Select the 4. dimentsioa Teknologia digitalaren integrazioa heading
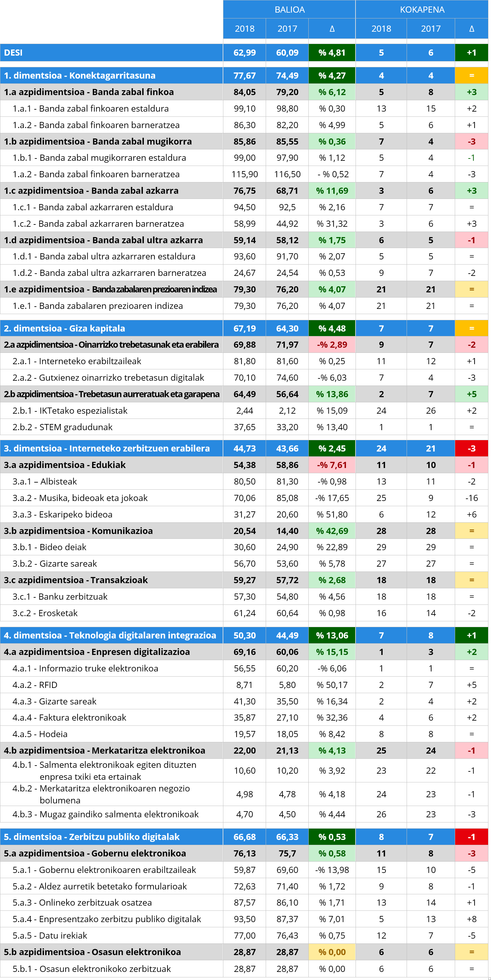 110,635
